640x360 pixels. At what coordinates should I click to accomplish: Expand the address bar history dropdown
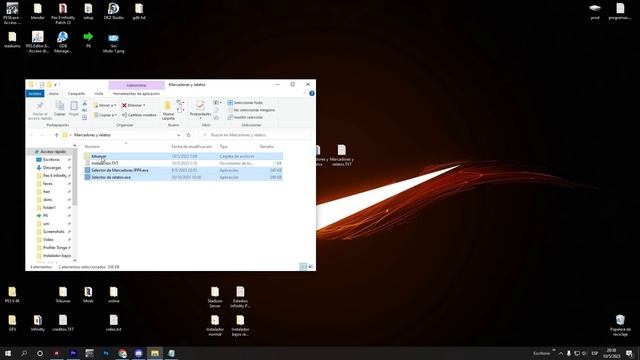pos(178,135)
